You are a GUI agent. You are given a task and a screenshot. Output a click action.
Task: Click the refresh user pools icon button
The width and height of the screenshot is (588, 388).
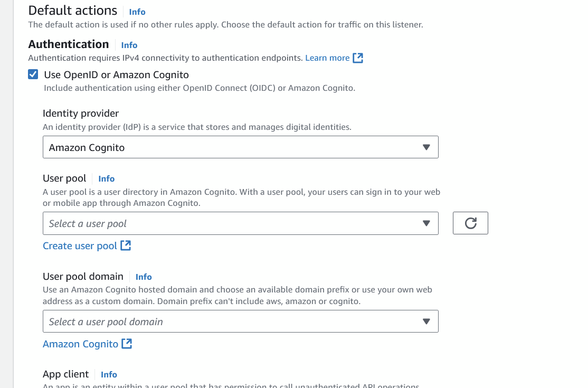[470, 223]
